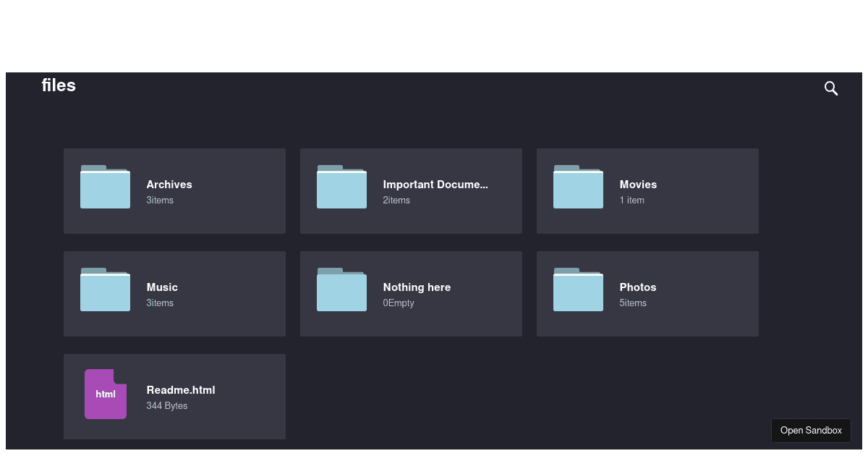This screenshot has height=456, width=868.
Task: Open the Nothing here folder
Action: (x=411, y=293)
